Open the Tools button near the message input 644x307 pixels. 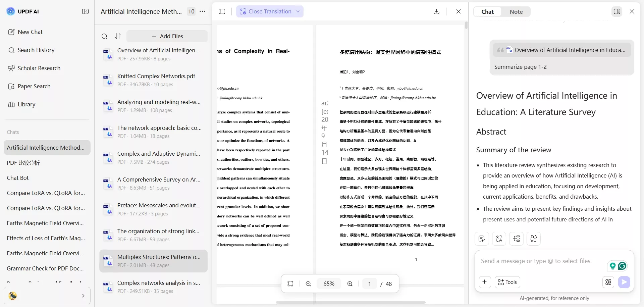coord(507,282)
